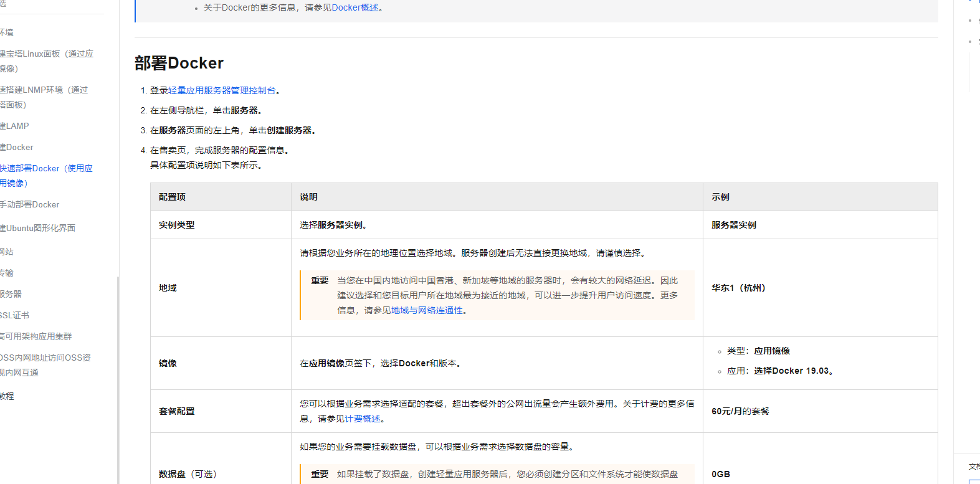Open sidebar item about LNMP环境
The width and height of the screenshot is (980, 484).
tap(44, 97)
